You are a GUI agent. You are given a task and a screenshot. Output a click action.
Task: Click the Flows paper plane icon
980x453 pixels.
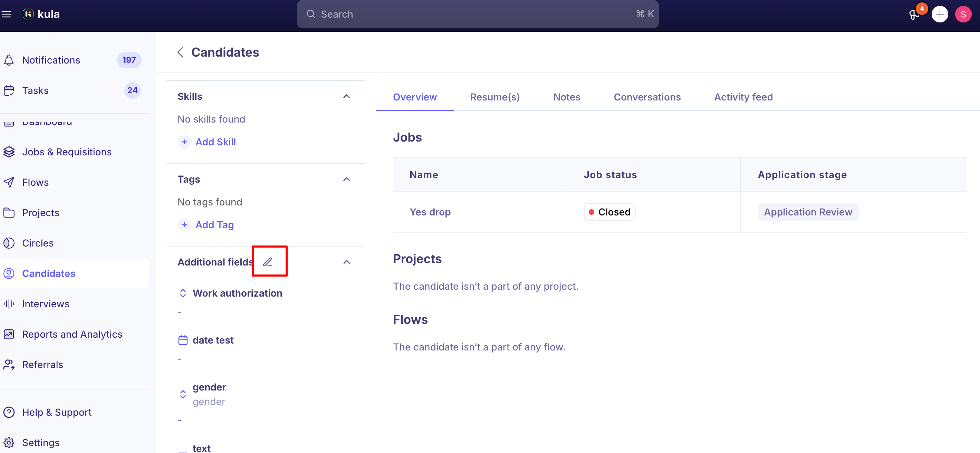point(9,182)
